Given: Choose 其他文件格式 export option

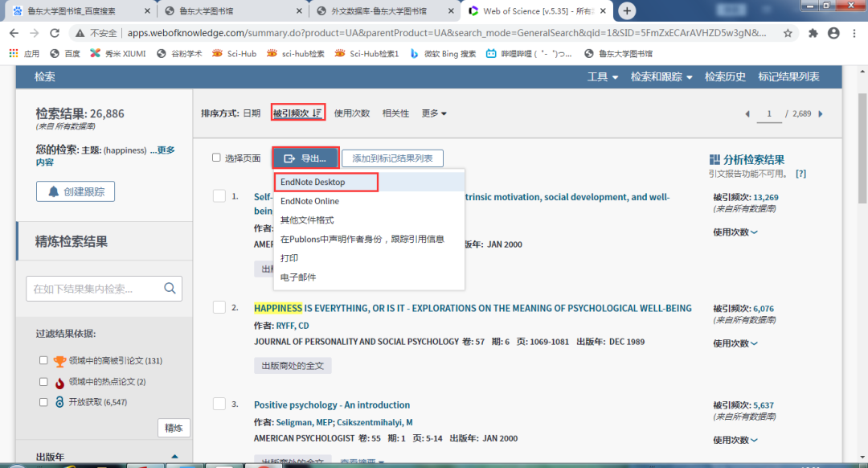Looking at the screenshot, I should pyautogui.click(x=369, y=220).
